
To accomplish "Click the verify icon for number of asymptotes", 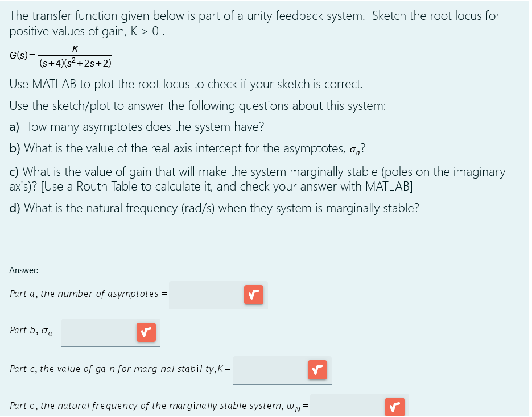I will pos(253,295).
